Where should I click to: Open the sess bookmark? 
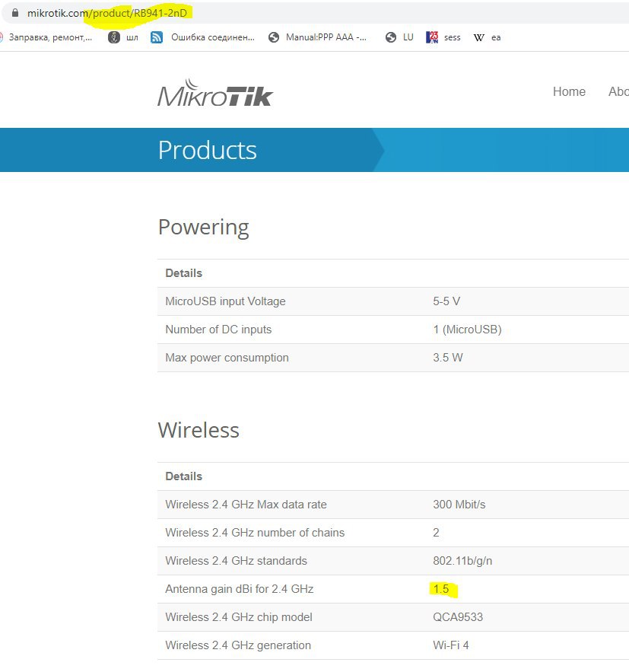(452, 38)
